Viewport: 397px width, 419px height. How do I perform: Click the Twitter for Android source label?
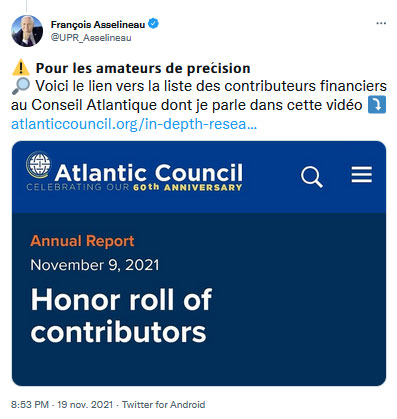tap(163, 405)
